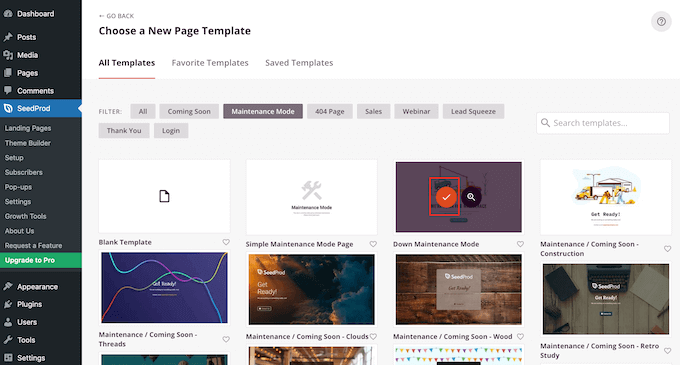Image resolution: width=680 pixels, height=365 pixels.
Task: Select the Retro Study template thumbnail
Action: click(x=605, y=299)
